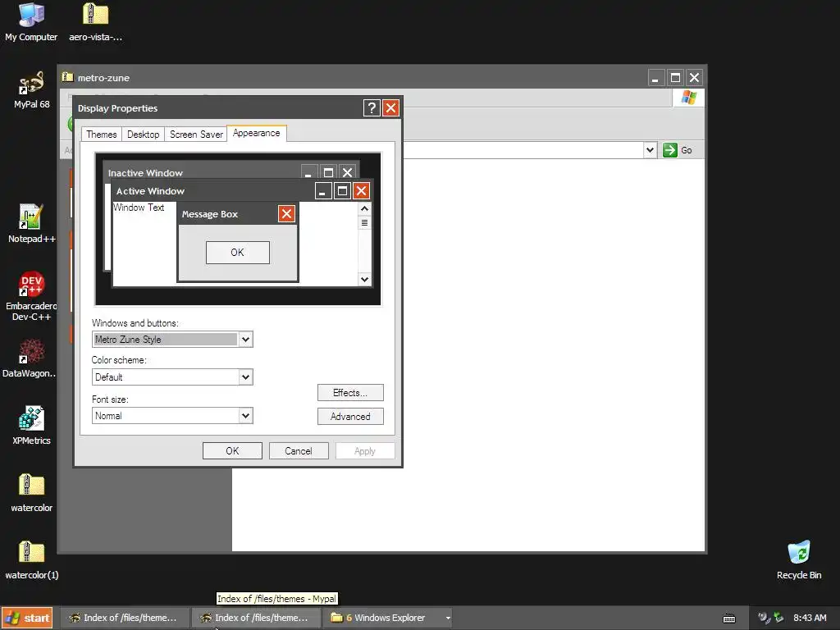Close the metro-zune window
The image size is (840, 630).
(x=694, y=78)
